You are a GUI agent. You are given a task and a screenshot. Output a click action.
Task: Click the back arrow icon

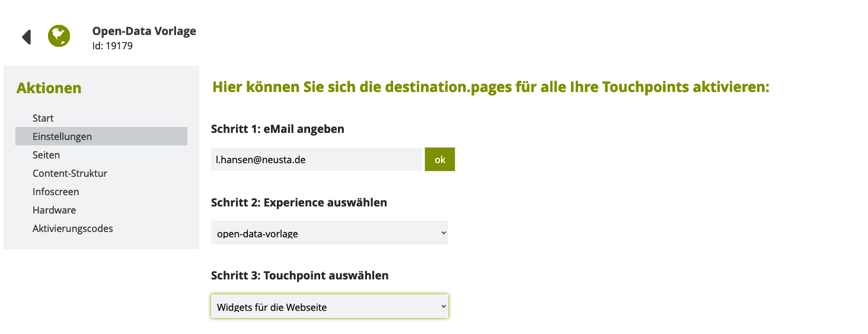point(26,37)
